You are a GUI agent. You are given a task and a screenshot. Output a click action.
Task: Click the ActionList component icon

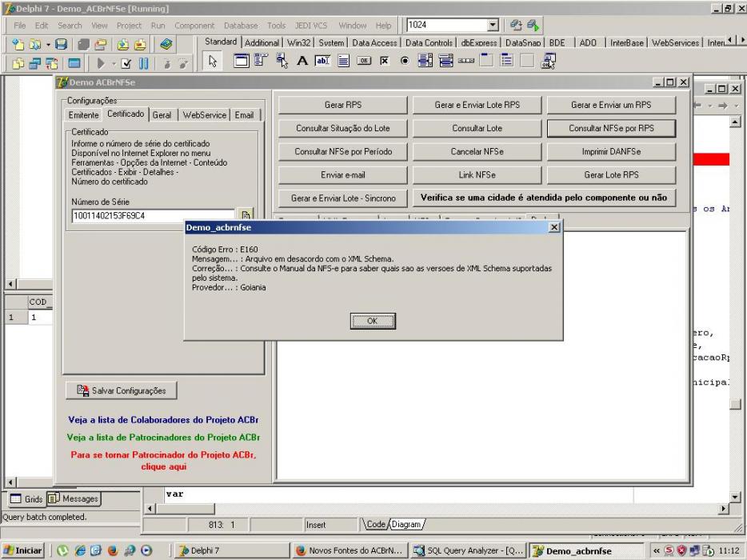pos(549,61)
